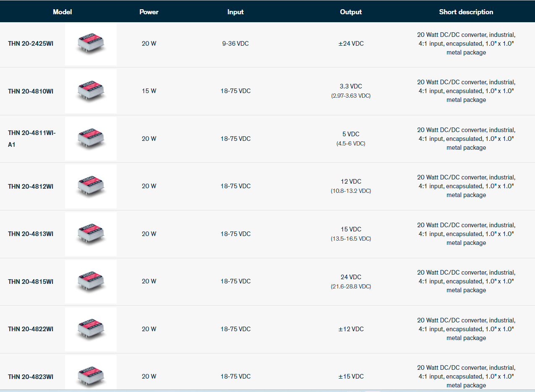The image size is (535, 392).
Task: Click the THN 20-2425WI product thumbnail
Action: (x=91, y=44)
